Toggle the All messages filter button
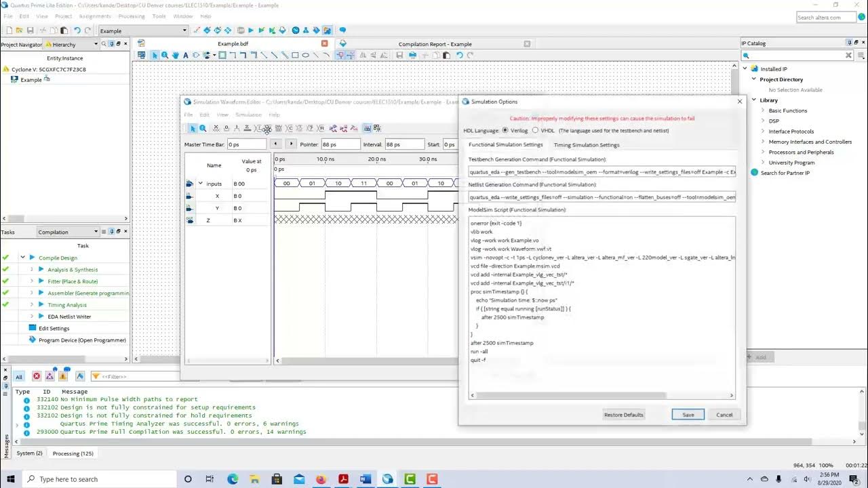The height and width of the screenshot is (488, 868). pyautogui.click(x=19, y=376)
